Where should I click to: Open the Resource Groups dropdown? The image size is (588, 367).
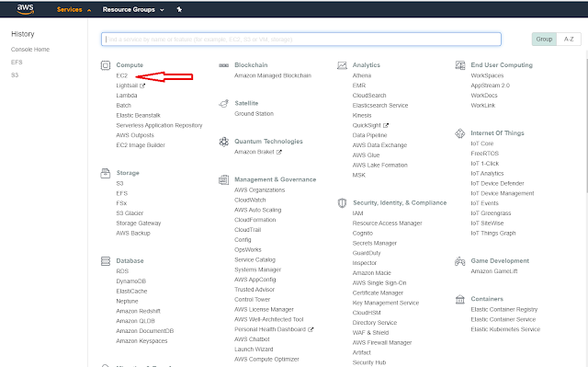tap(133, 10)
